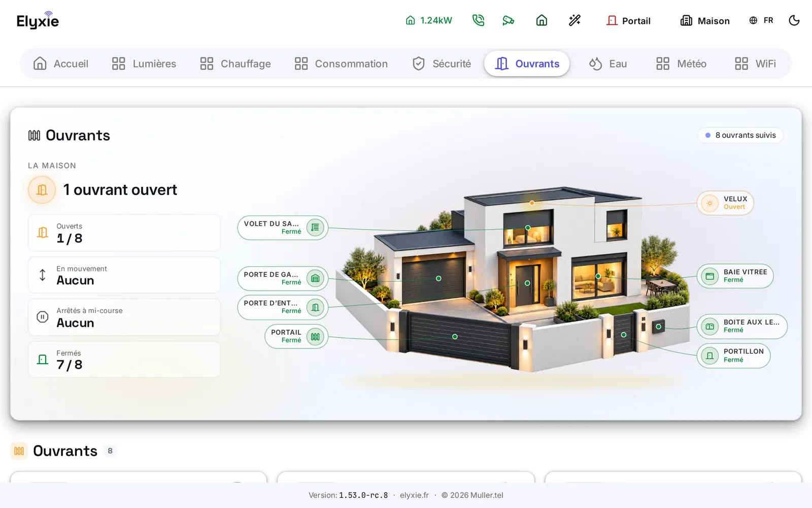
Task: Click the gate marker on the portail
Action: click(x=455, y=337)
